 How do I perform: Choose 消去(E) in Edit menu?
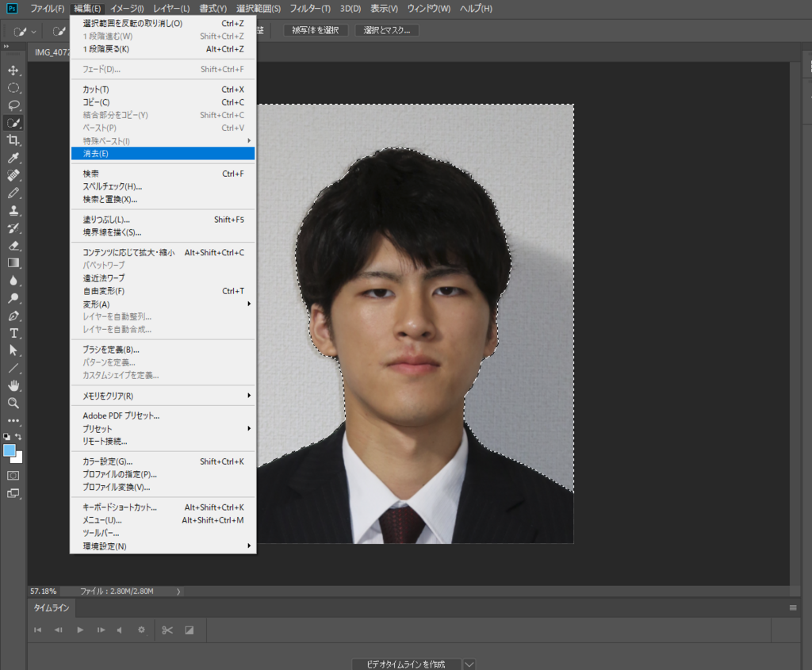click(x=163, y=153)
